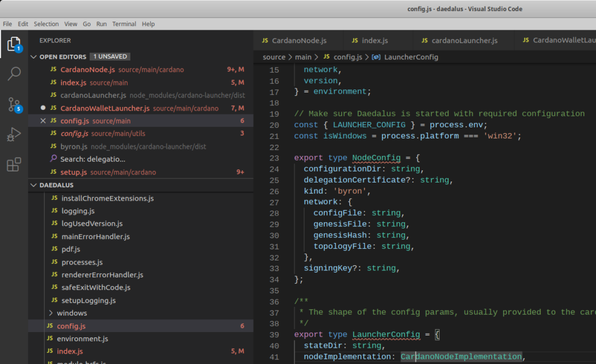Click the JS icon of environment.js file
Image resolution: width=596 pixels, height=364 pixels.
[50, 338]
